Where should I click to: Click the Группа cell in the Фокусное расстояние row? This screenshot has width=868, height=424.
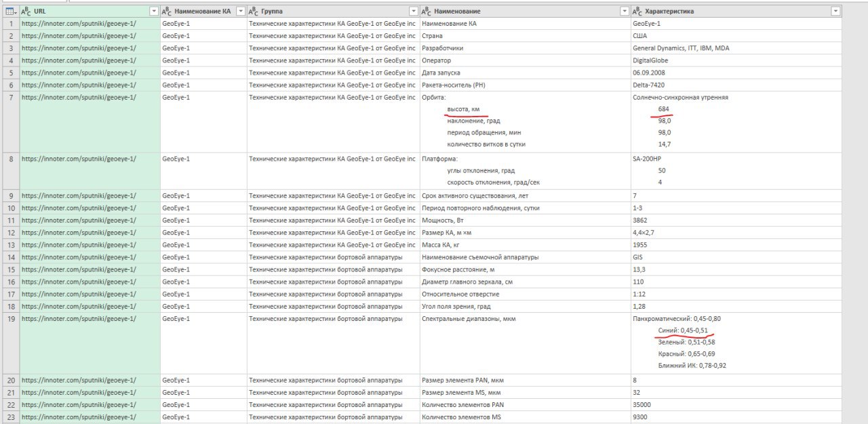(x=333, y=269)
